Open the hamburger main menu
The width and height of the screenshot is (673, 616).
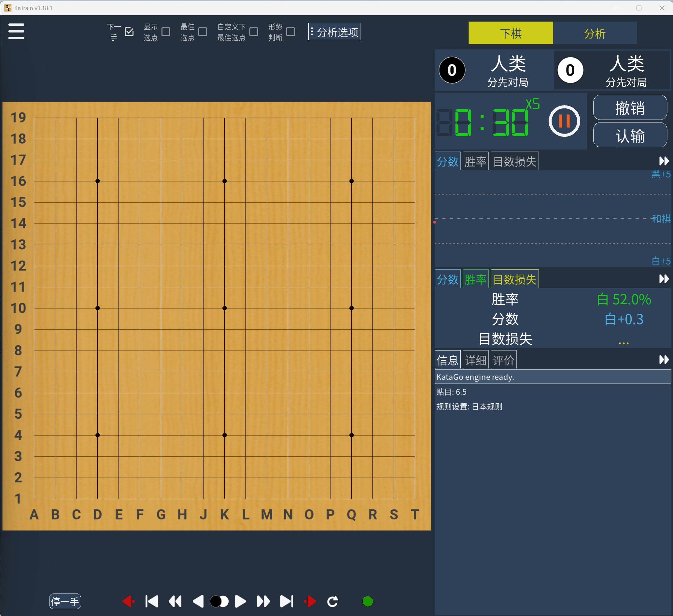click(x=16, y=31)
